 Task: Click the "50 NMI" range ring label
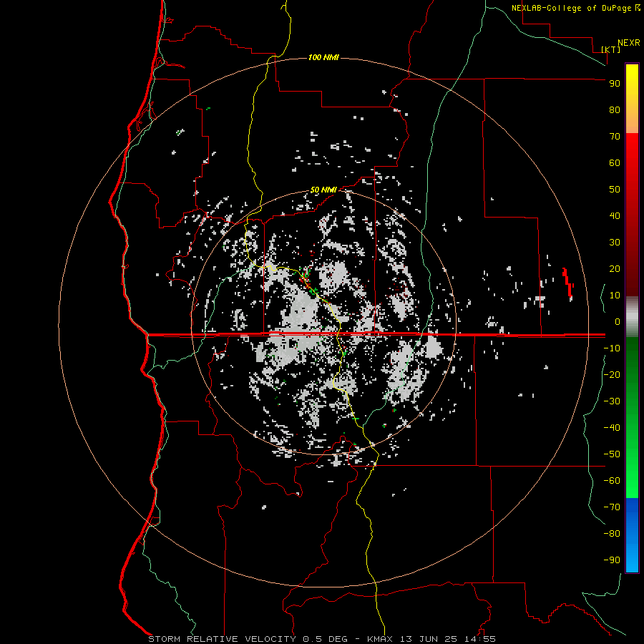tap(323, 190)
